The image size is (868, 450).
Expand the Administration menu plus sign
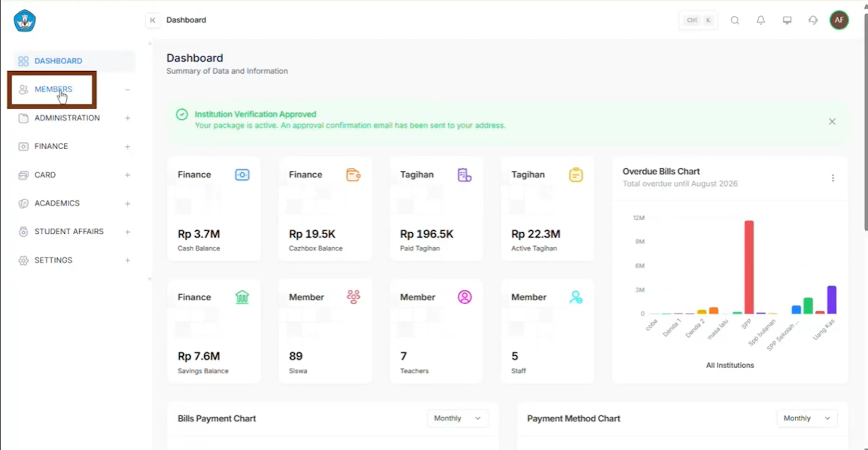(127, 118)
